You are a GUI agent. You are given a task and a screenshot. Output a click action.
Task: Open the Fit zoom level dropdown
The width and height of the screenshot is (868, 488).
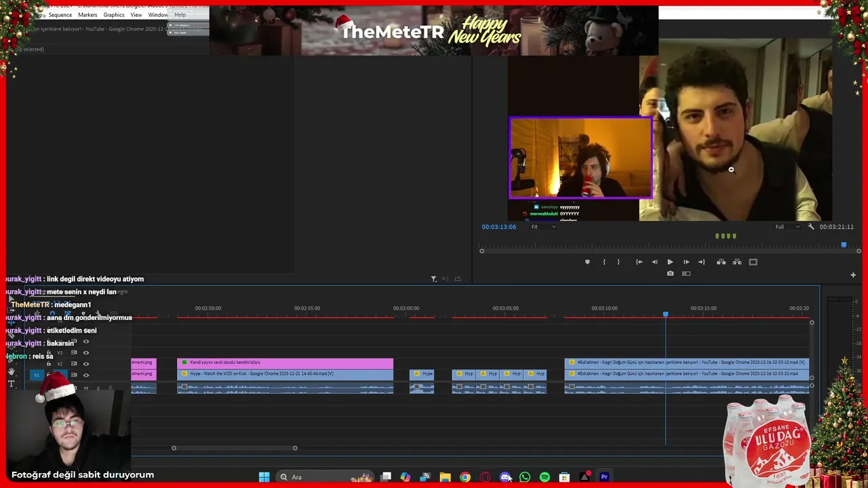(x=543, y=227)
